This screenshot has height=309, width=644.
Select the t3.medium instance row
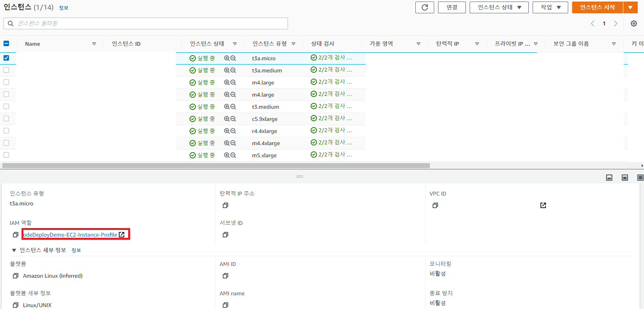coord(6,106)
